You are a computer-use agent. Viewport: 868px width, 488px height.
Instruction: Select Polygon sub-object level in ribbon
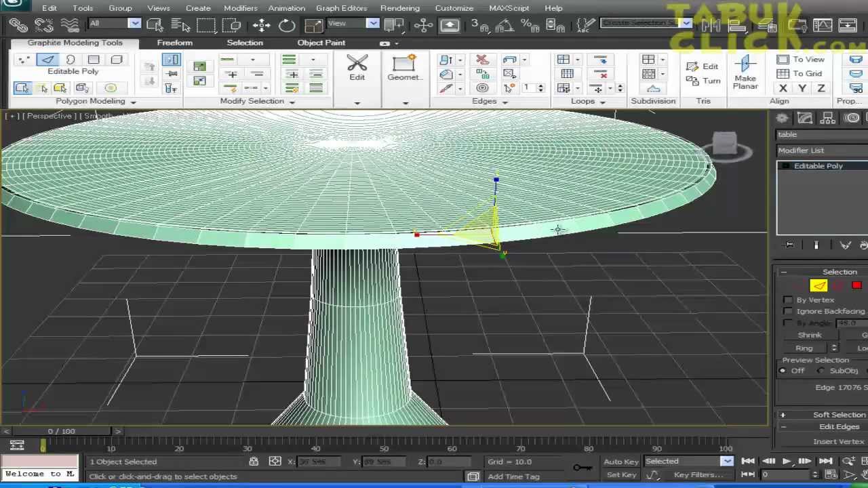[x=94, y=60]
